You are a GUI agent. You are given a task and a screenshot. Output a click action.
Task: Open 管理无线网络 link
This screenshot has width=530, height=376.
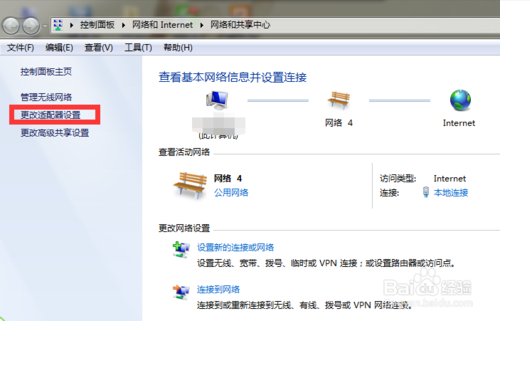46,97
